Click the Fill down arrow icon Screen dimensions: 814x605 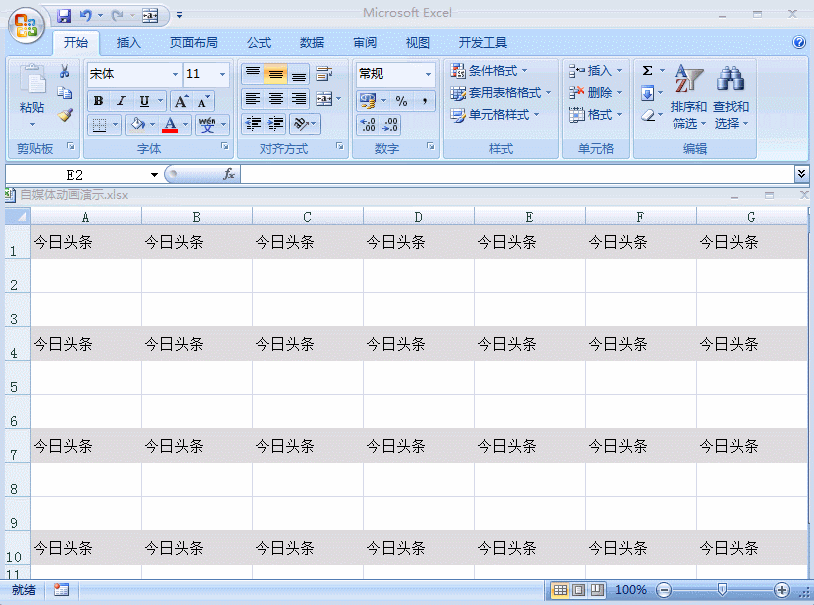[x=647, y=93]
